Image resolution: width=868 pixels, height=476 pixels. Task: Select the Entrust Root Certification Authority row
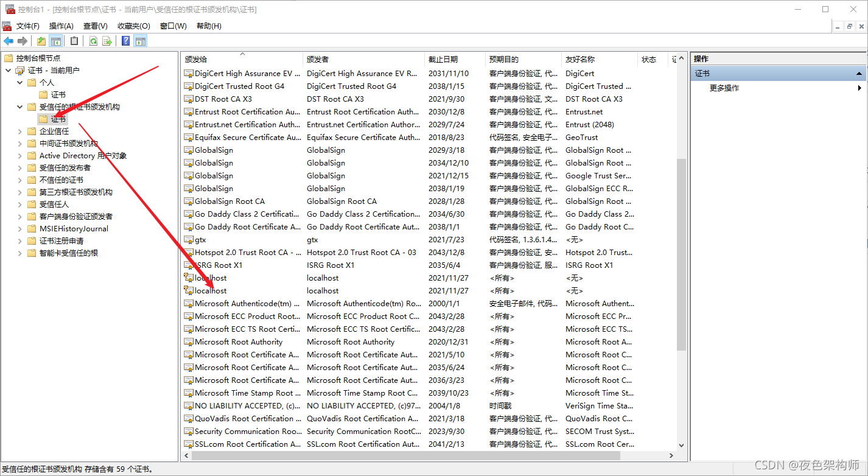pyautogui.click(x=429, y=111)
